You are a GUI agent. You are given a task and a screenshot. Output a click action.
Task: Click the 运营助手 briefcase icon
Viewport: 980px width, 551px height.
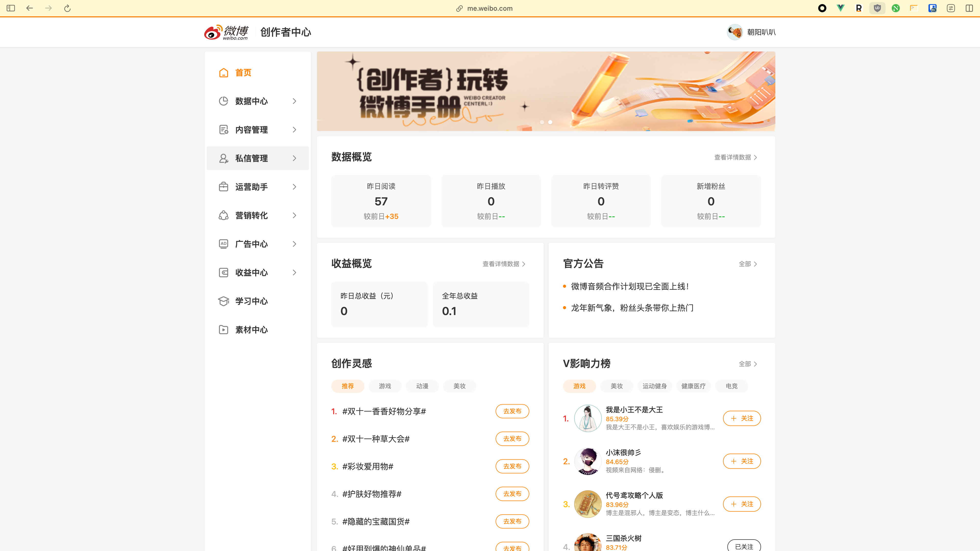pyautogui.click(x=224, y=187)
